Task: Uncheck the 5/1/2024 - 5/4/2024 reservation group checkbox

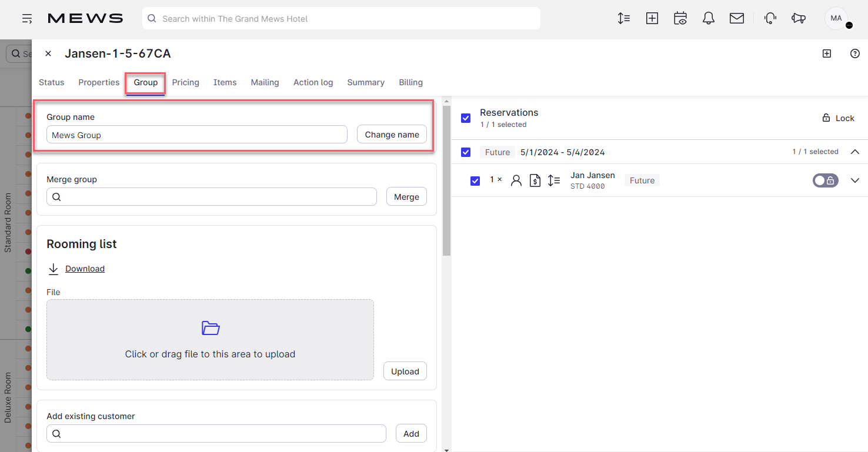Action: click(466, 152)
